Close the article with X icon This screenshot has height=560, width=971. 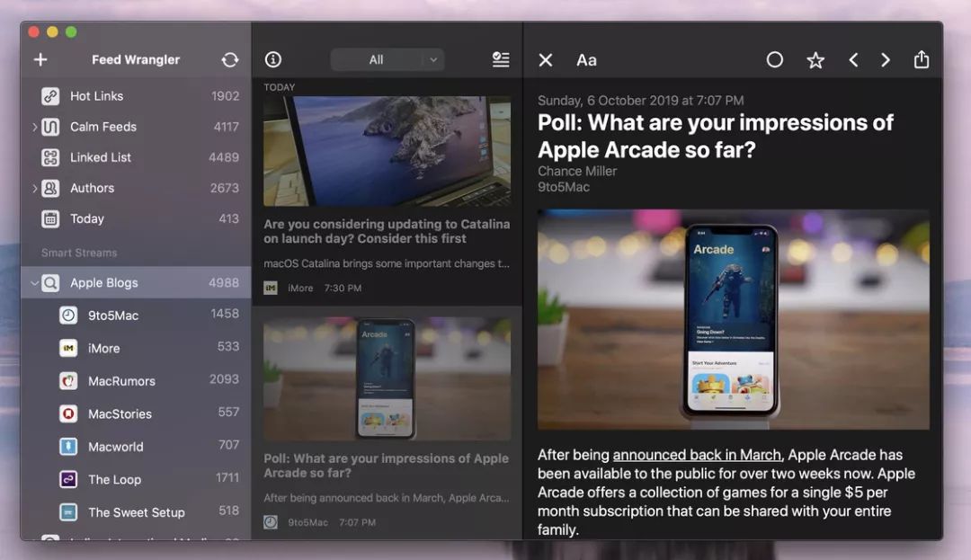click(546, 60)
